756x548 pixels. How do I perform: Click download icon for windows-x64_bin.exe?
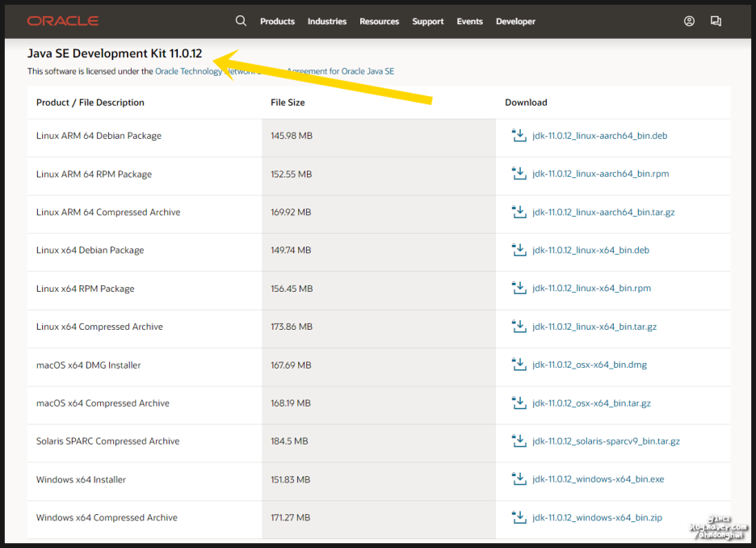pos(519,479)
